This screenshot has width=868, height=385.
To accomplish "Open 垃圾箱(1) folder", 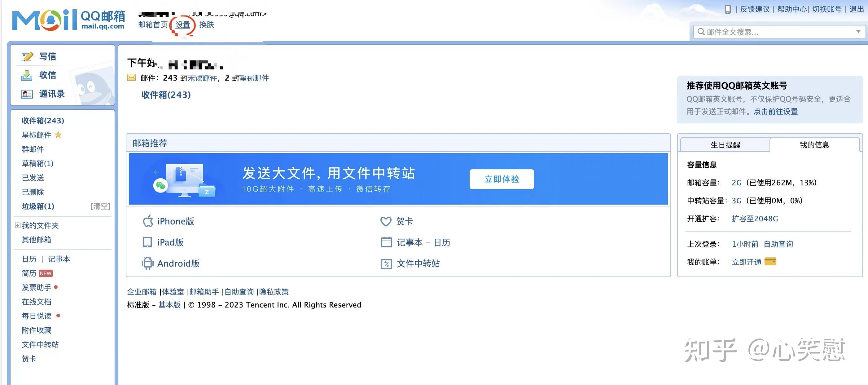I will [38, 206].
